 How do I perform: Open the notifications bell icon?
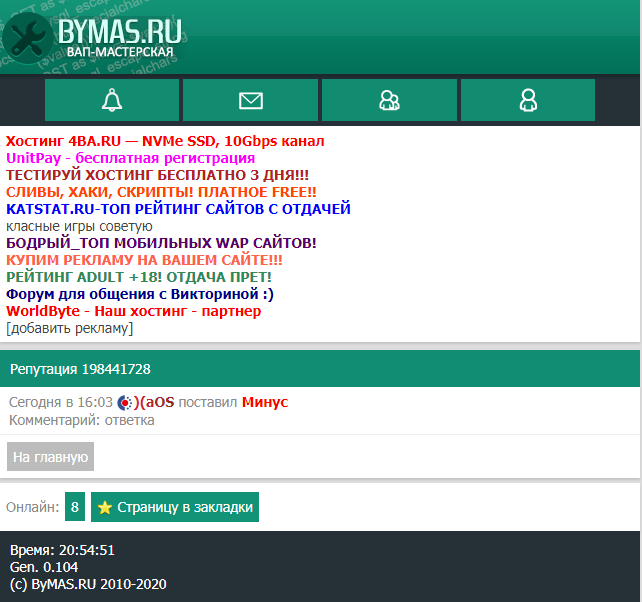(x=112, y=100)
